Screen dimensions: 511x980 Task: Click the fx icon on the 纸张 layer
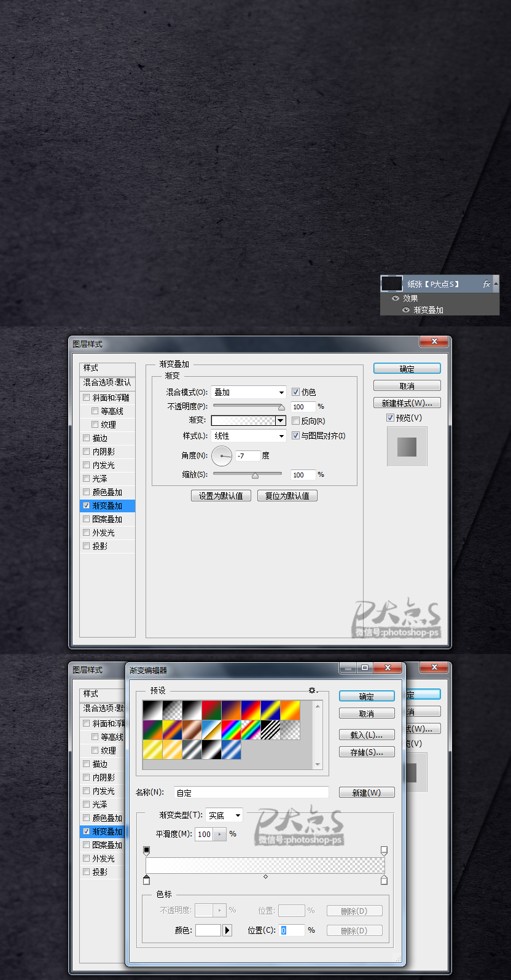[486, 284]
